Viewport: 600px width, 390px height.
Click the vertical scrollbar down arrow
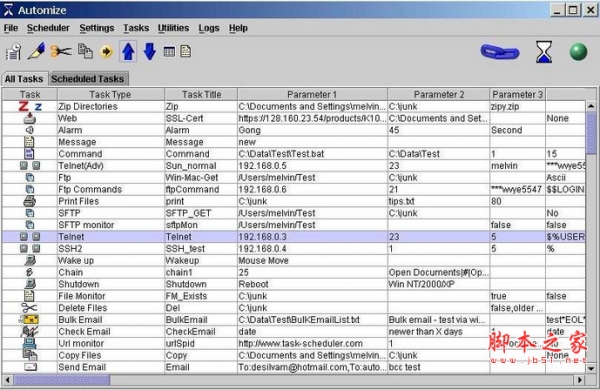coord(591,369)
